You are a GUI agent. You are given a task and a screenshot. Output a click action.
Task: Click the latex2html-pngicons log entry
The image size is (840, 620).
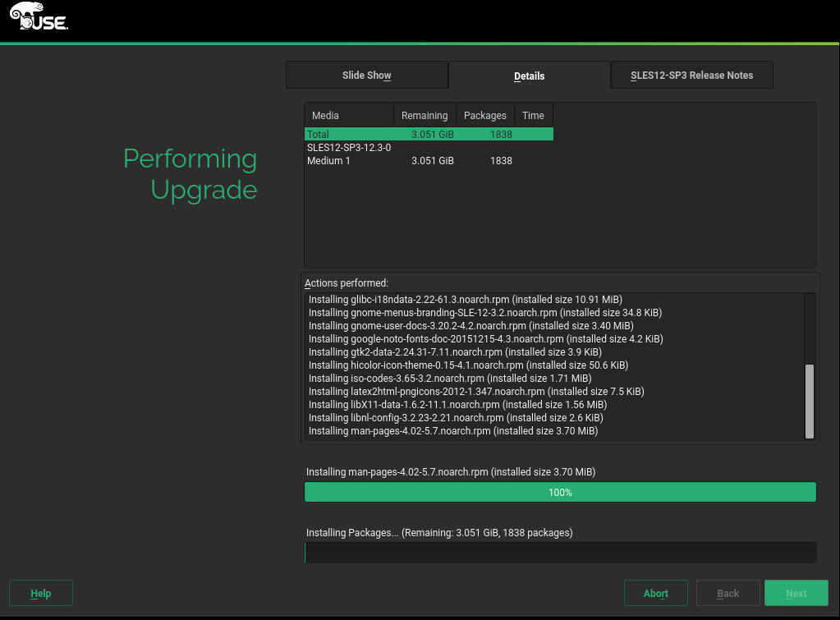(476, 391)
